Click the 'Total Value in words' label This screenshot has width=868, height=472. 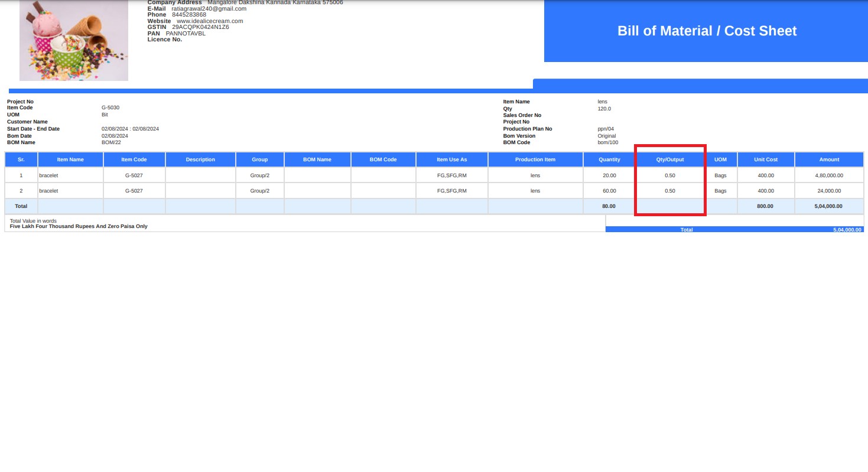tap(33, 221)
